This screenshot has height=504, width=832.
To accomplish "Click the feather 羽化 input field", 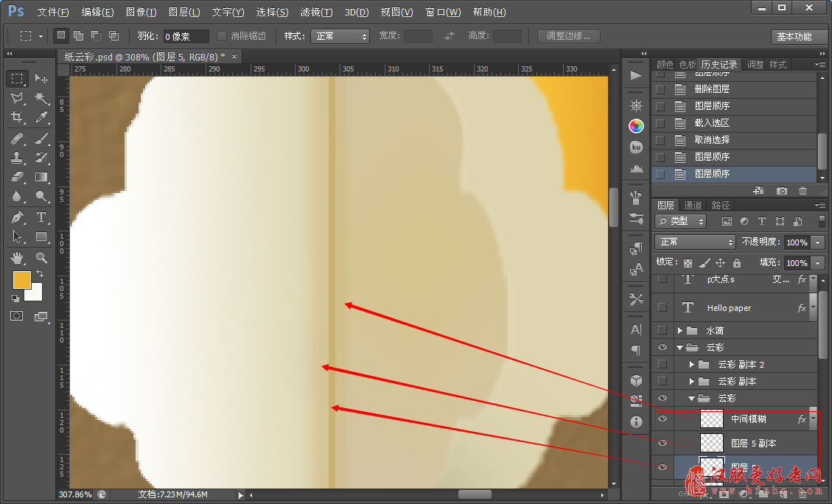I will [186, 36].
